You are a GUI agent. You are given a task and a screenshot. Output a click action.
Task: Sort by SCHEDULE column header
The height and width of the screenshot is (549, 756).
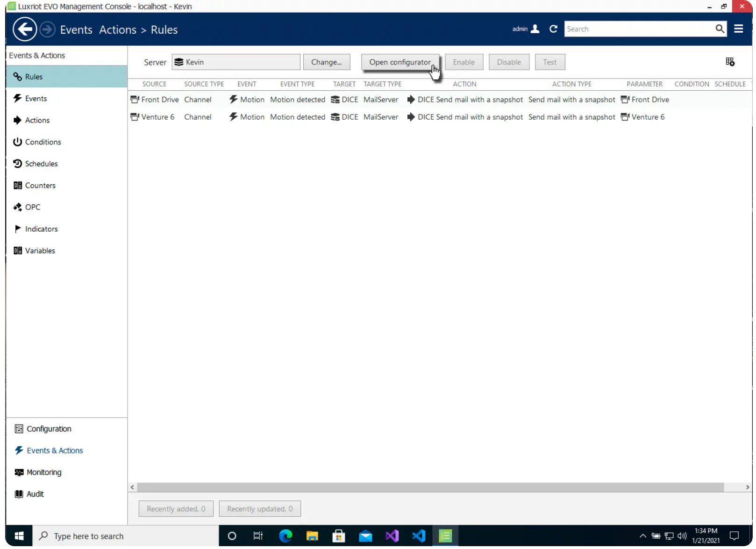click(x=730, y=84)
